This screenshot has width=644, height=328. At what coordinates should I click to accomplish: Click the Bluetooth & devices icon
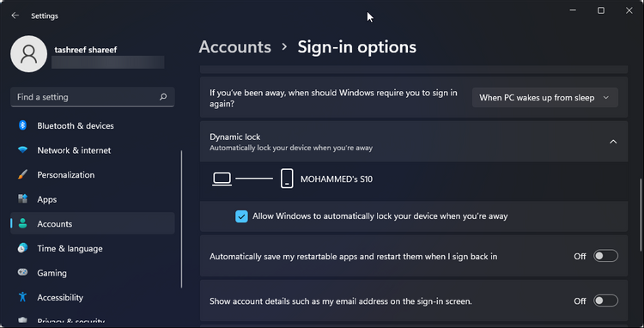(x=22, y=125)
